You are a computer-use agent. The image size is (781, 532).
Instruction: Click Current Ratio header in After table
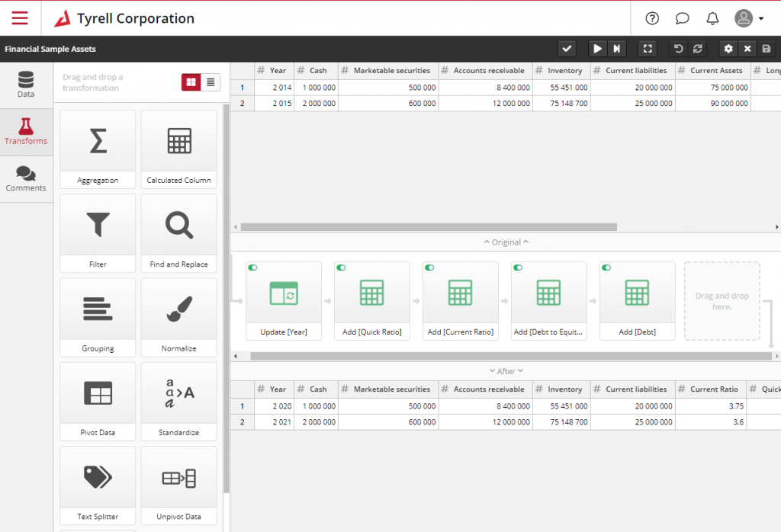click(711, 389)
